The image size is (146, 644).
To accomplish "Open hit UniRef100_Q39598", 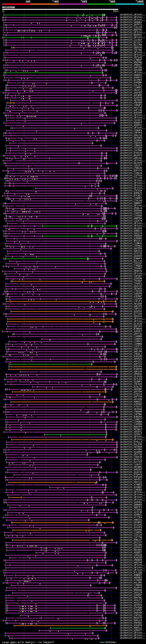I will click(x=131, y=278).
